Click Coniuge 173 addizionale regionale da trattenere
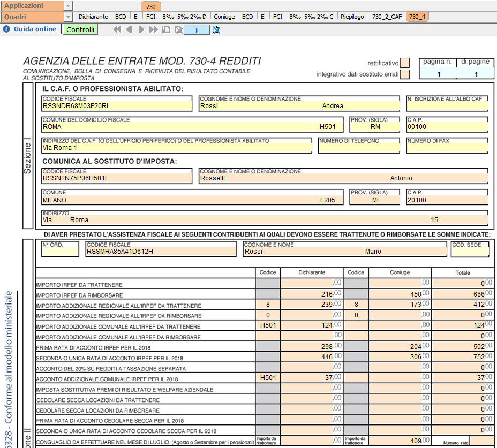Viewport: 497px width, 448px height. pyautogui.click(x=400, y=305)
